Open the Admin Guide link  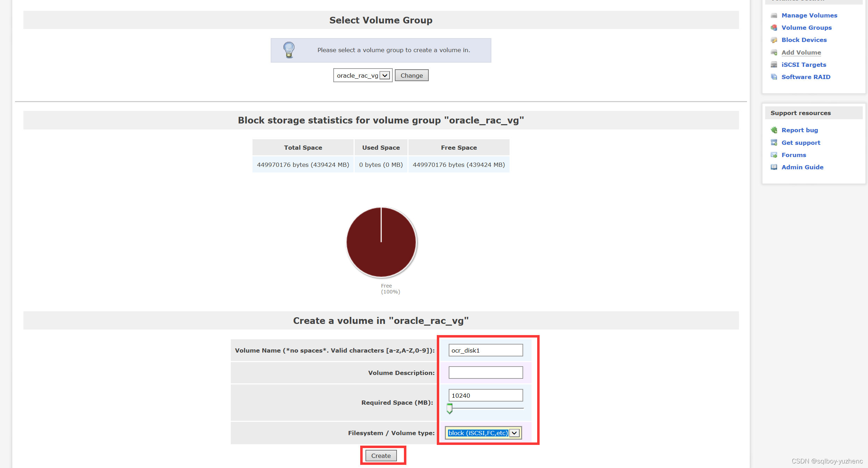point(802,167)
